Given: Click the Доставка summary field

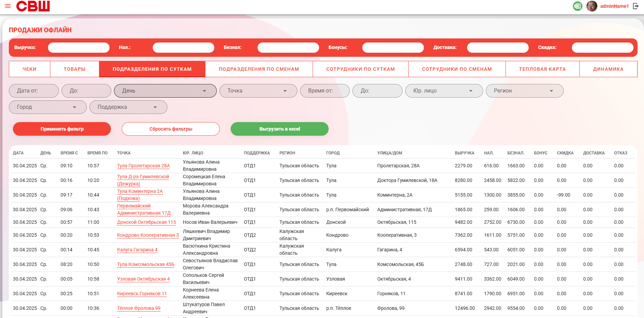Looking at the screenshot, I should click(x=498, y=48).
